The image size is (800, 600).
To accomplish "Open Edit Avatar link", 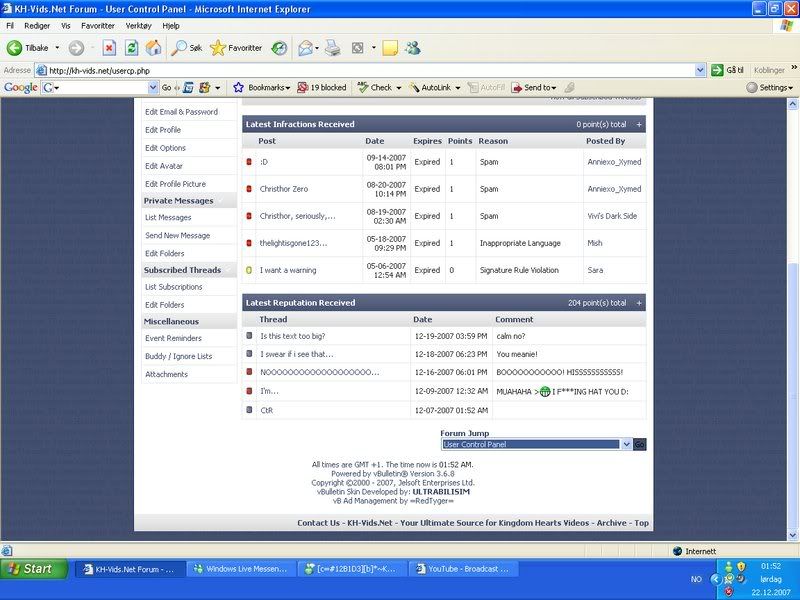I will coord(164,166).
